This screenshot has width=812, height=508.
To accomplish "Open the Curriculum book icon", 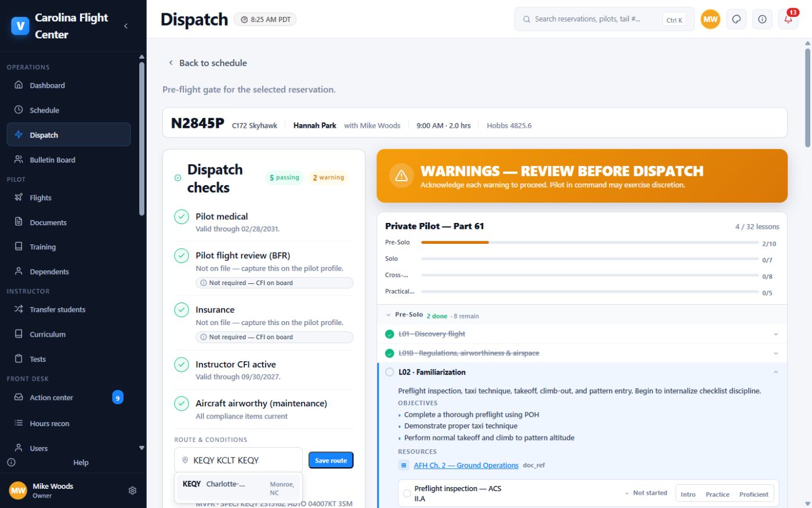I will coord(19,334).
